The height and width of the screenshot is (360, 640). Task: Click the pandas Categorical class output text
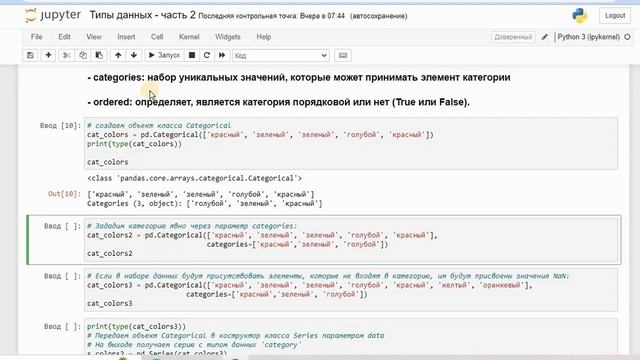pyautogui.click(x=194, y=178)
